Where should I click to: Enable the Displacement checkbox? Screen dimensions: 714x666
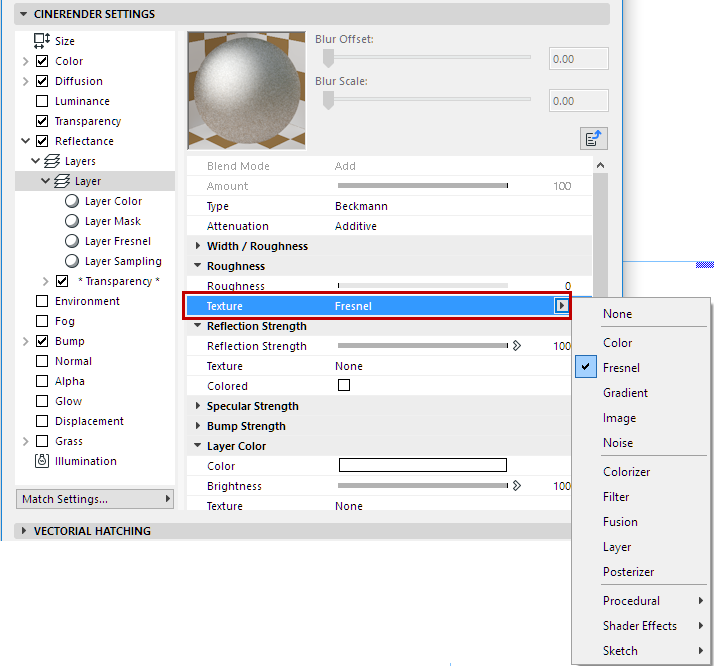[42, 421]
